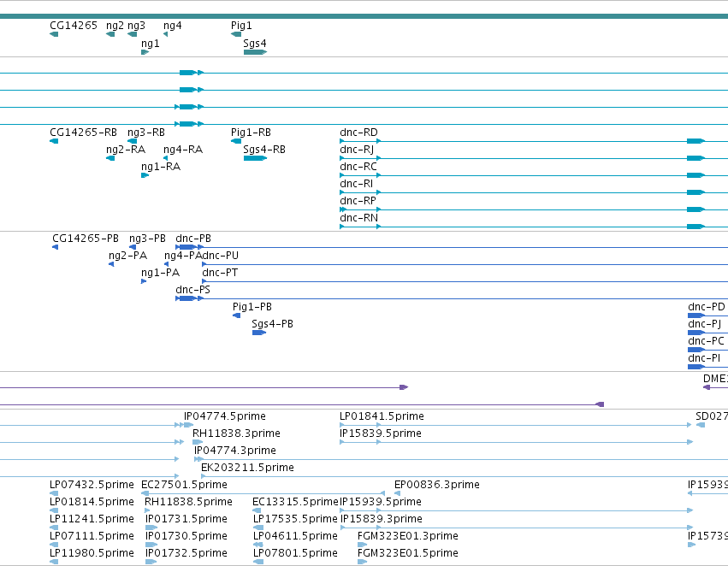728x566 pixels.
Task: Open EST IP04774.3prime label
Action: (x=235, y=451)
